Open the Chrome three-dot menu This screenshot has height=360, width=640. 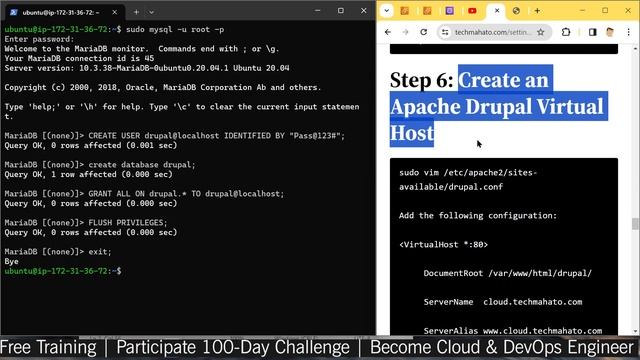[x=629, y=32]
